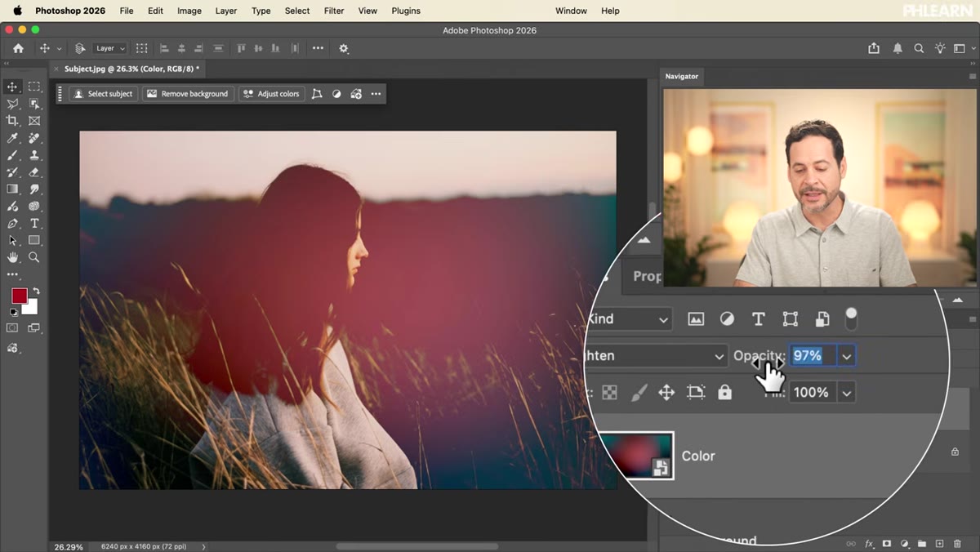Reset default foreground and background colors
Viewport: 980px width, 552px height.
click(13, 312)
